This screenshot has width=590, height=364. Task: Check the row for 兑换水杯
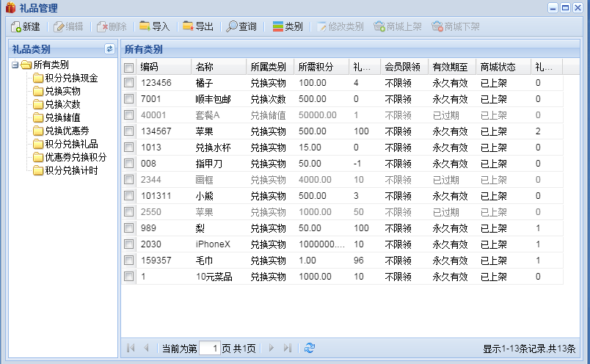click(128, 148)
